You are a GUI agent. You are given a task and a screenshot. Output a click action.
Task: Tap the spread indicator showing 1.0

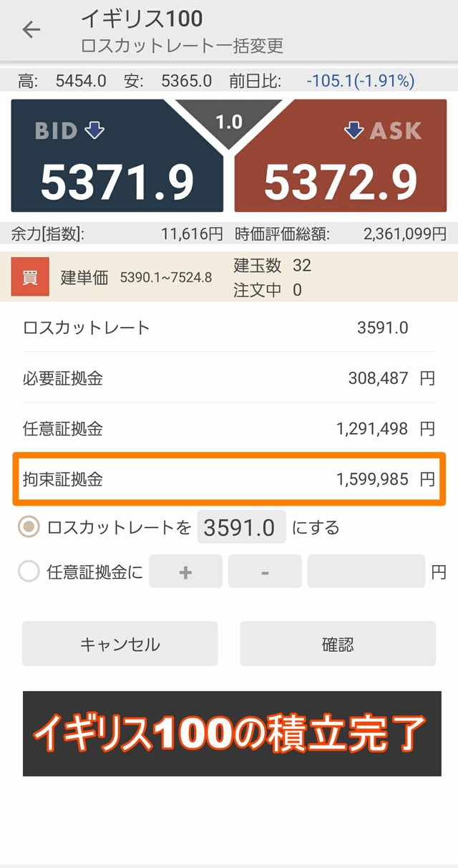[229, 122]
